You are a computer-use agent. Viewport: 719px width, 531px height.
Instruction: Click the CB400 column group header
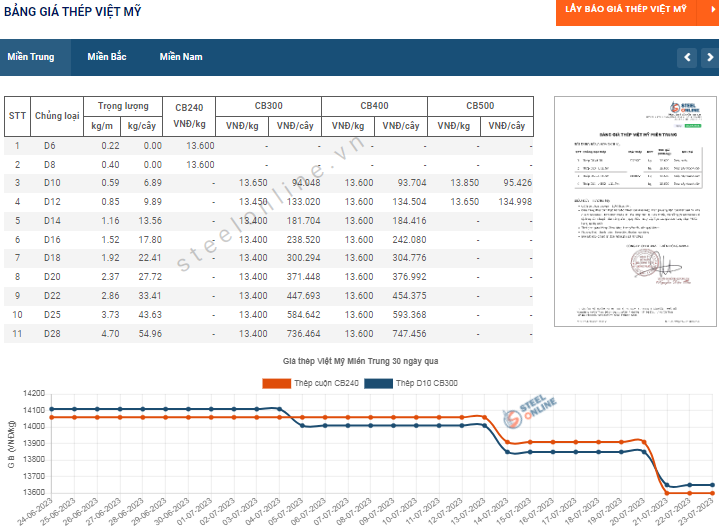[x=374, y=106]
